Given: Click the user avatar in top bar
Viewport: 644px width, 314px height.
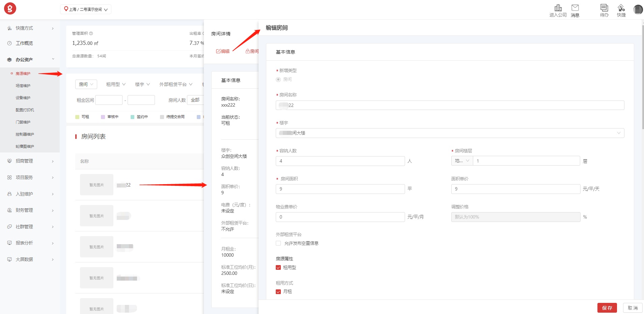Looking at the screenshot, I should (638, 9).
